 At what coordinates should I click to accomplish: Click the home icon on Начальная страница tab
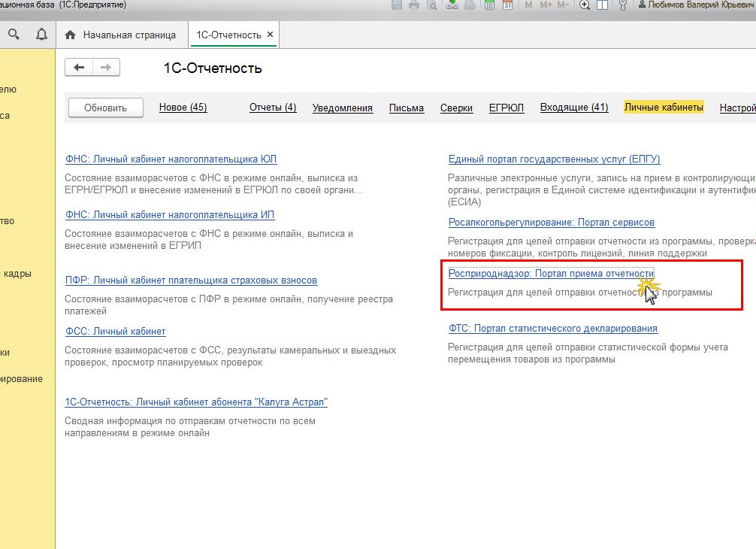71,35
